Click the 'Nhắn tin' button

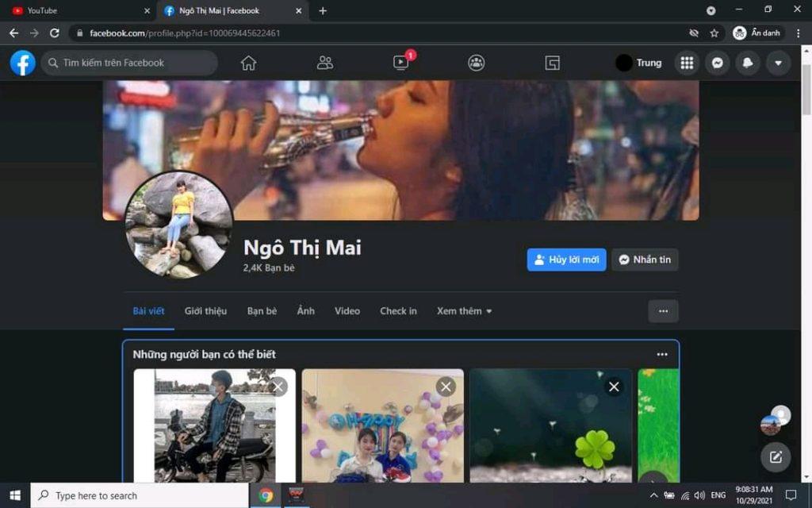coord(645,260)
